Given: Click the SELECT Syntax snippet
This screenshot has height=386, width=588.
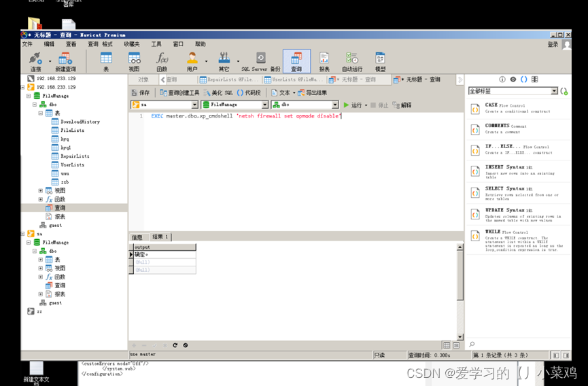Looking at the screenshot, I should (x=518, y=193).
